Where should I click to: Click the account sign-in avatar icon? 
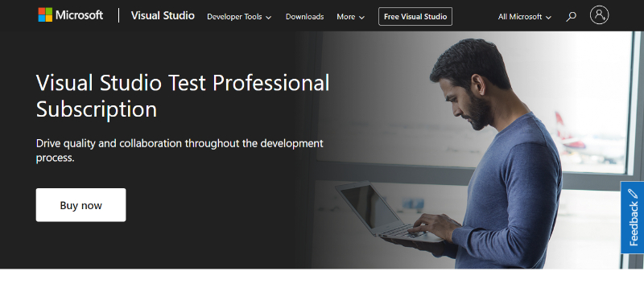(599, 15)
